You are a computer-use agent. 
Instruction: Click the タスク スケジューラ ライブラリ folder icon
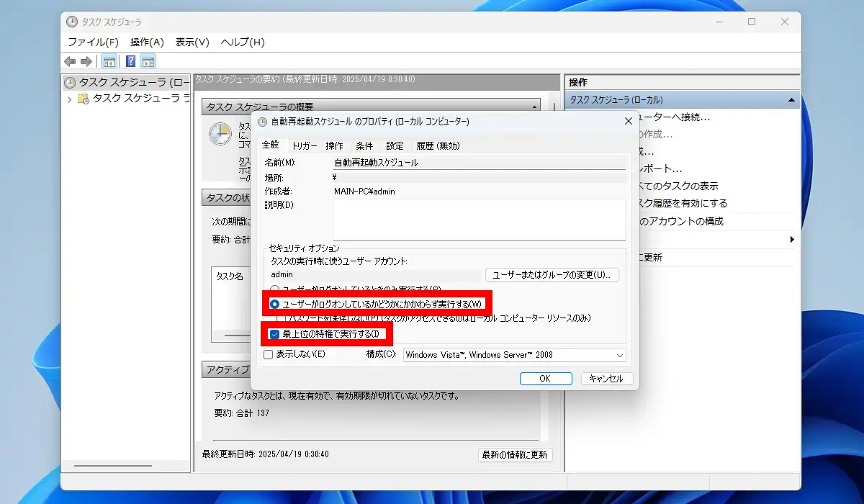click(x=83, y=98)
